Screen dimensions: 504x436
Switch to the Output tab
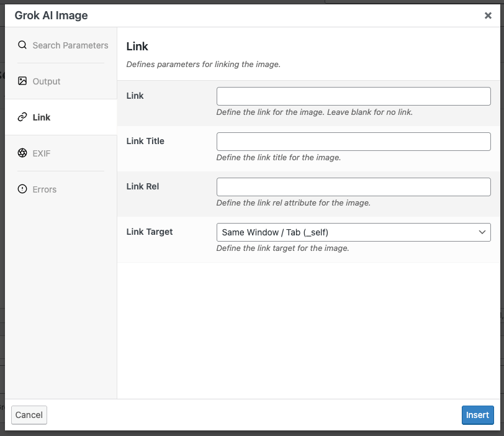click(47, 81)
